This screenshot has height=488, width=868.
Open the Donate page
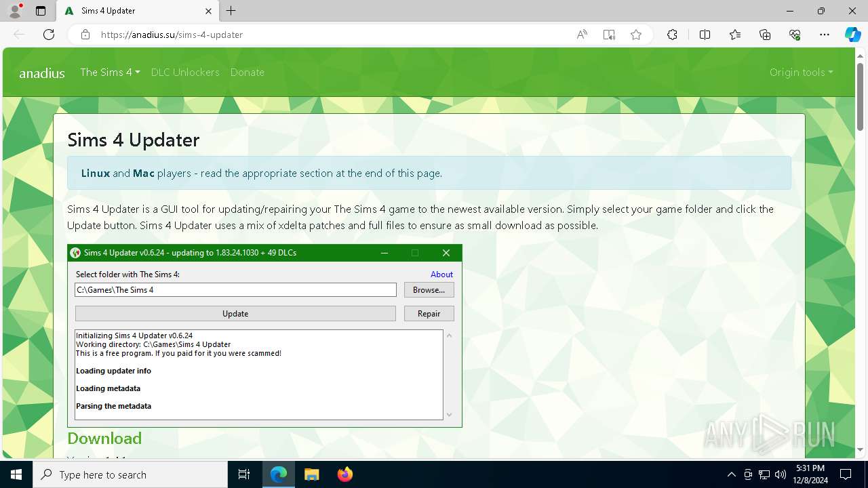(247, 72)
